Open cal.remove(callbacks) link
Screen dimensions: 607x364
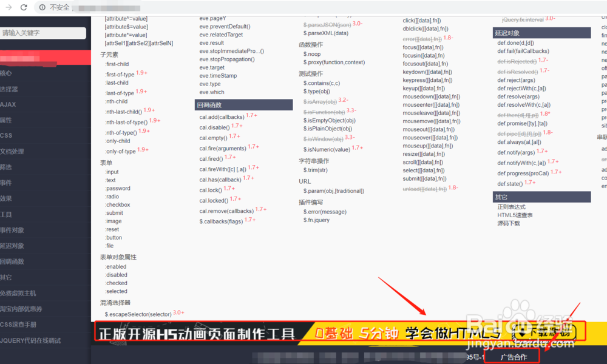(x=226, y=211)
